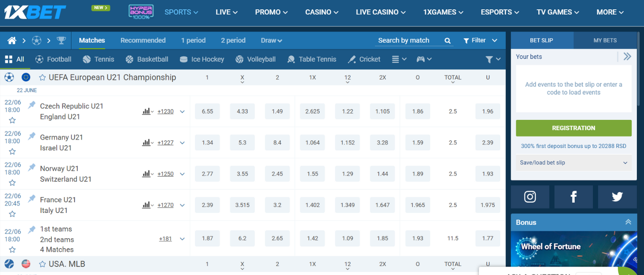Open the Draw dropdown
The width and height of the screenshot is (644, 275).
click(x=271, y=41)
